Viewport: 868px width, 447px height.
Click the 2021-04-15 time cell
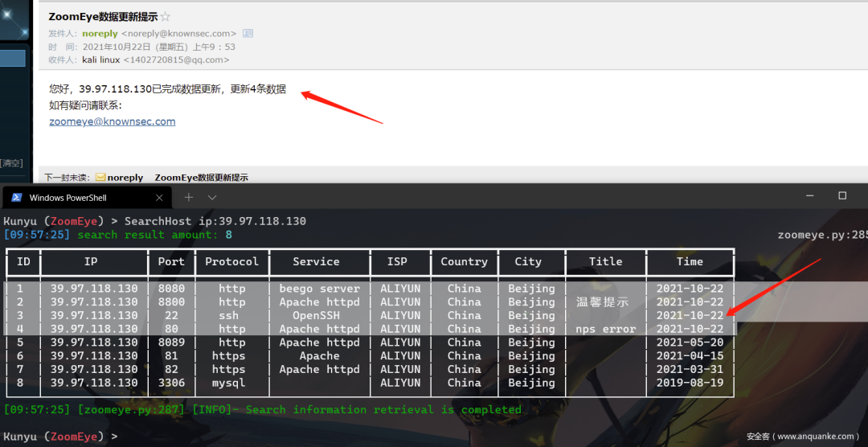click(x=690, y=355)
